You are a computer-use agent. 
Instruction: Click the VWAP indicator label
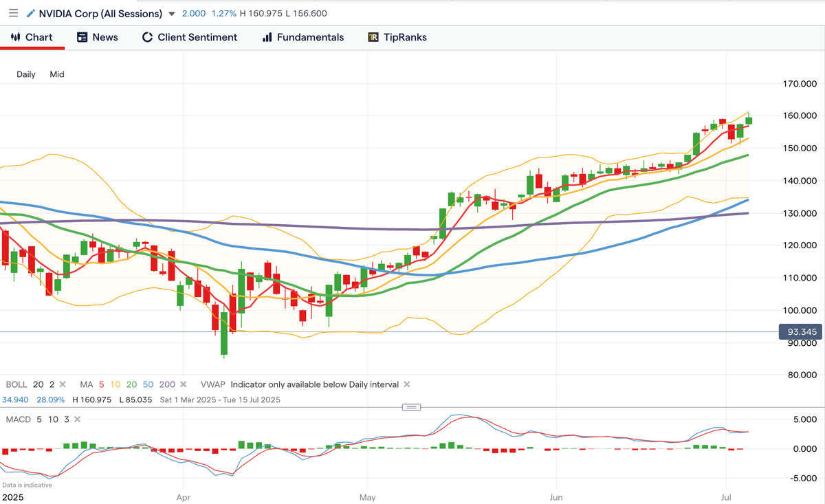pyautogui.click(x=212, y=384)
